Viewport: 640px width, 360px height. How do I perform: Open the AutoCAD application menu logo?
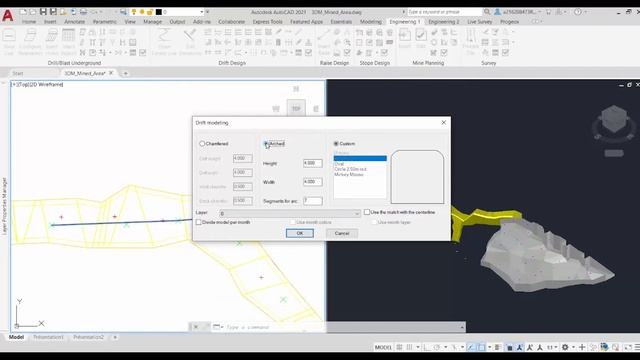(8, 16)
